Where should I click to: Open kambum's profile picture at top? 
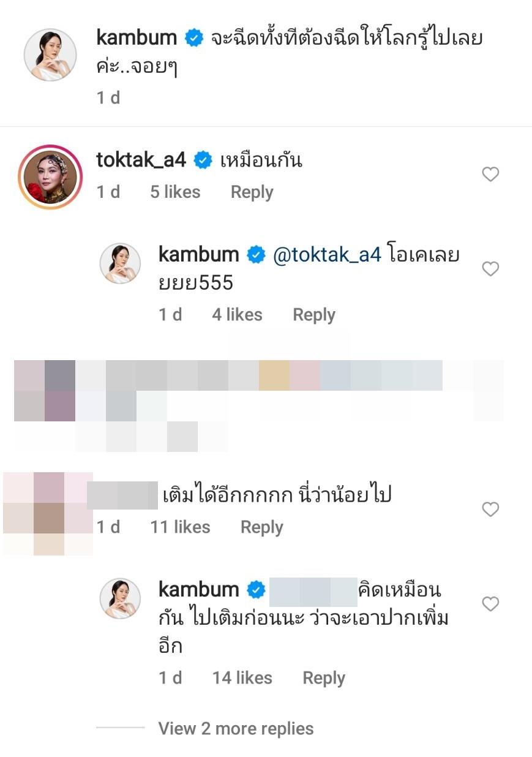[x=50, y=54]
